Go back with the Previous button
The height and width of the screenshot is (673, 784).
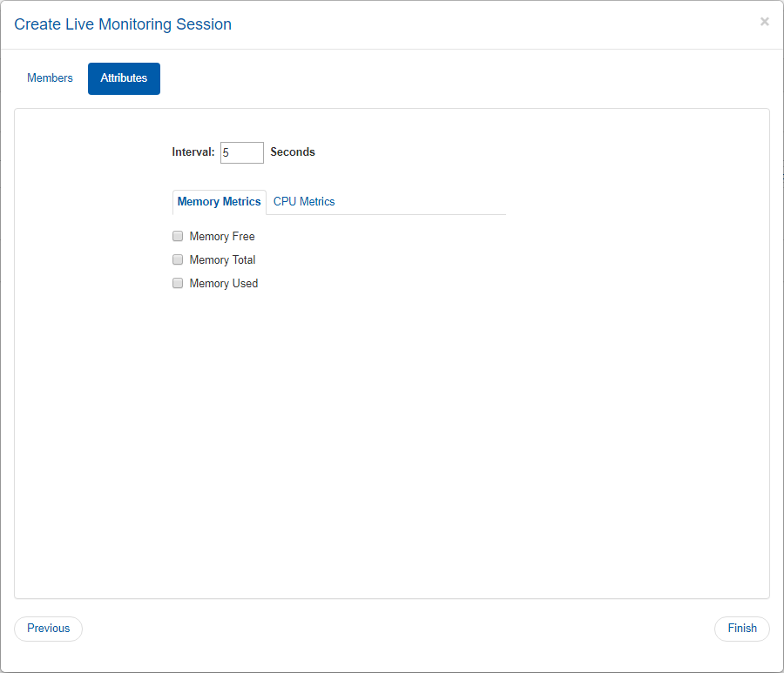click(x=48, y=629)
